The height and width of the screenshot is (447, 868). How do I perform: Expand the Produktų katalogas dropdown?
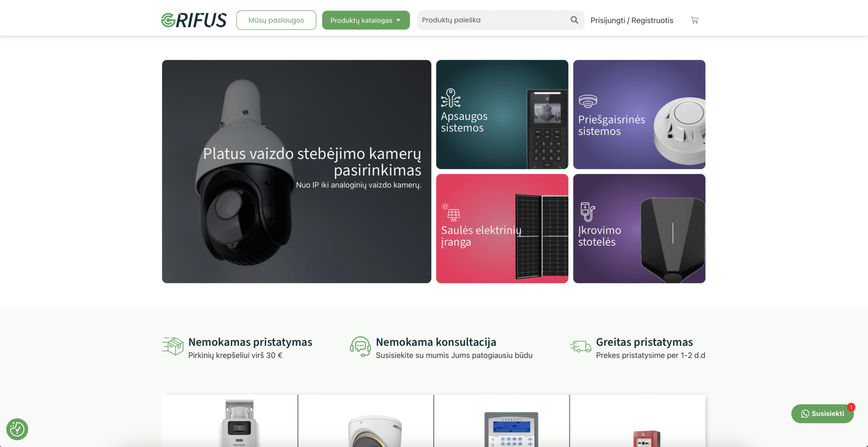coord(366,20)
